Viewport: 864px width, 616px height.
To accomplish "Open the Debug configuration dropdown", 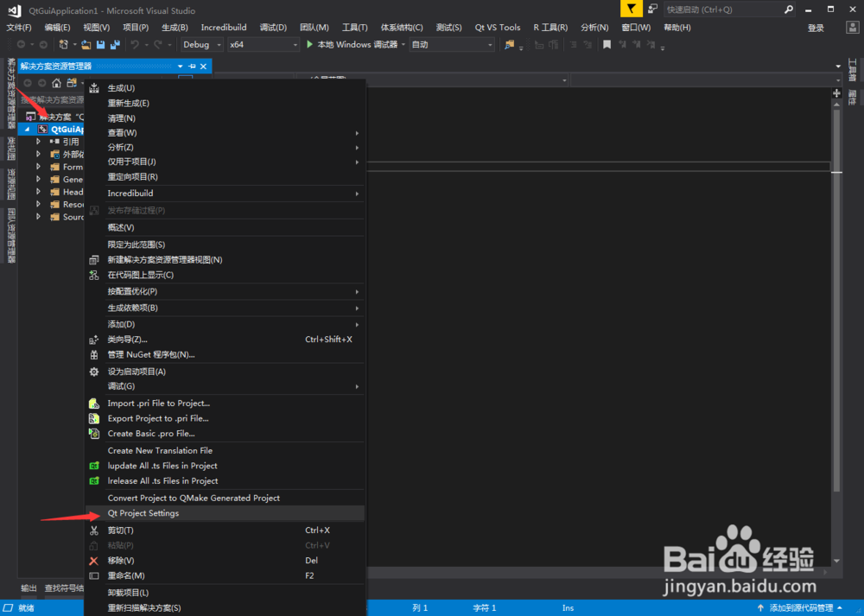I will (x=202, y=45).
